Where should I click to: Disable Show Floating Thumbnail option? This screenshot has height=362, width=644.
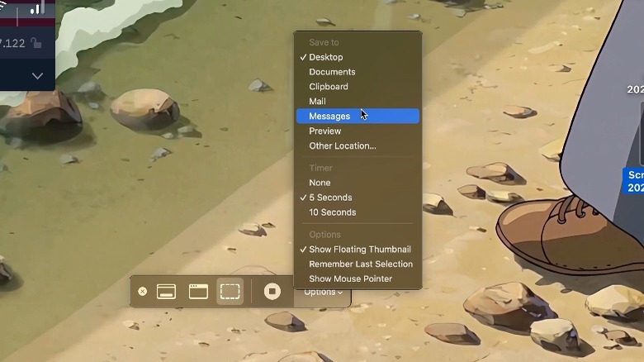click(x=359, y=250)
